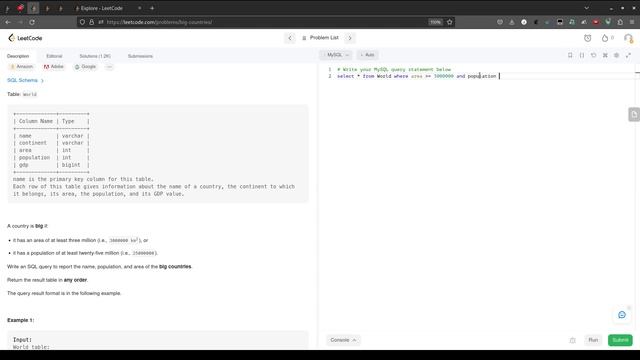Click the padlock site info icon

tap(91, 22)
